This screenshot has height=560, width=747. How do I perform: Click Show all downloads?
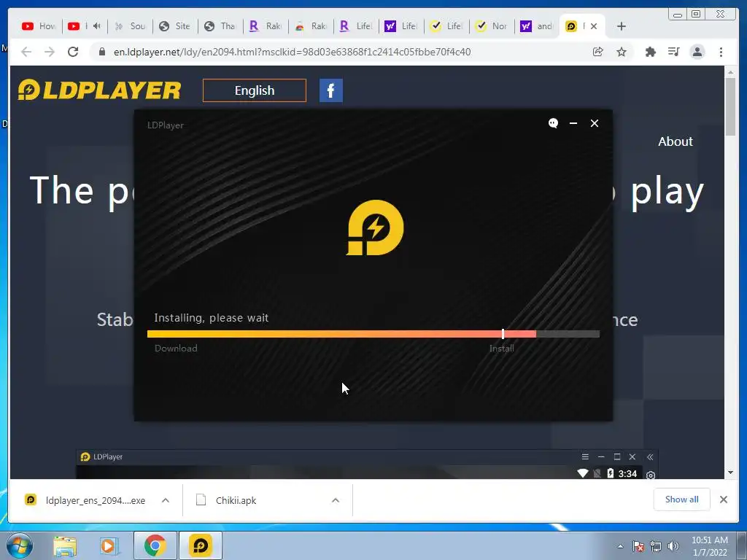click(x=682, y=499)
